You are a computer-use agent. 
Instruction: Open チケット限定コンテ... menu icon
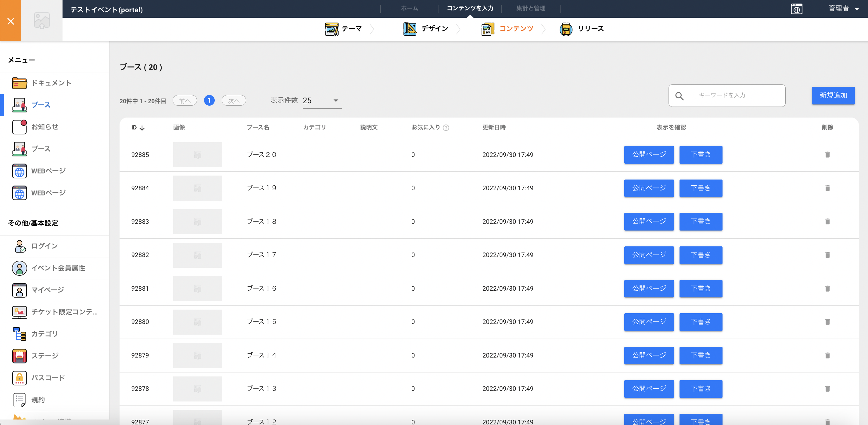click(20, 312)
